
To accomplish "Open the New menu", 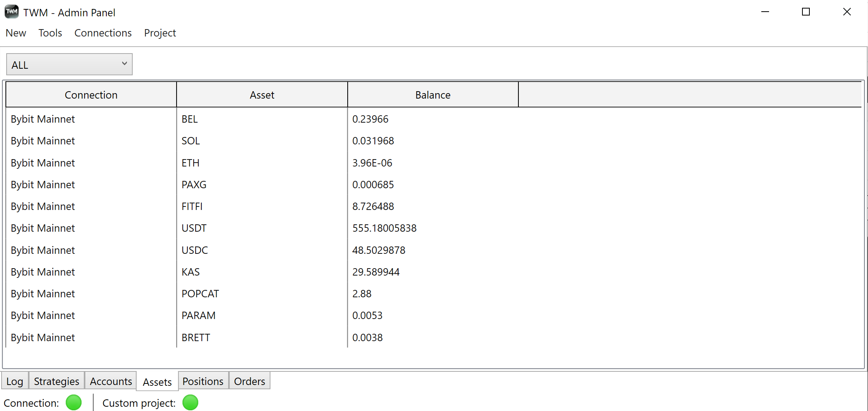I will click(x=16, y=33).
